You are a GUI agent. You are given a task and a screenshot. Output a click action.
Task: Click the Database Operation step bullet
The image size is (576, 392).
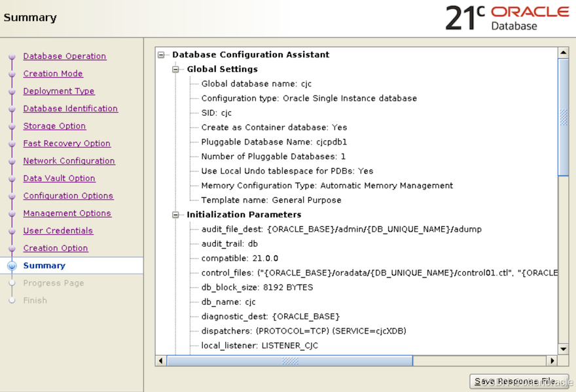(12, 56)
